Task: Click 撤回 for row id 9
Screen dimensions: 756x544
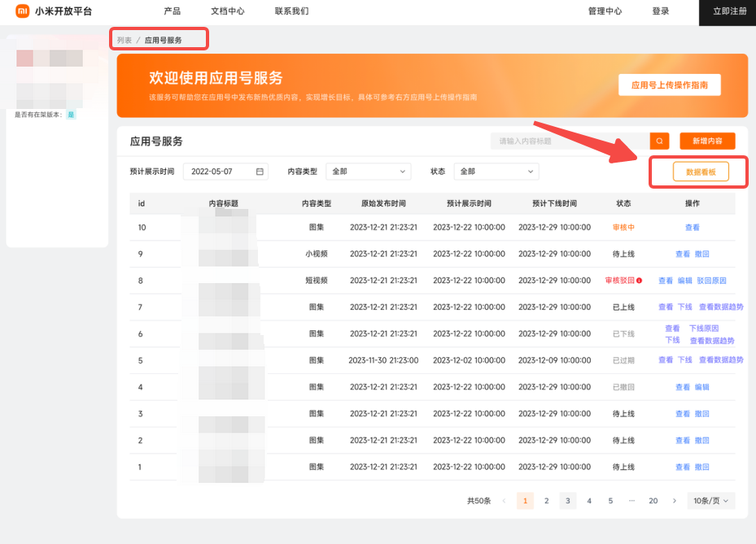Action: (702, 254)
